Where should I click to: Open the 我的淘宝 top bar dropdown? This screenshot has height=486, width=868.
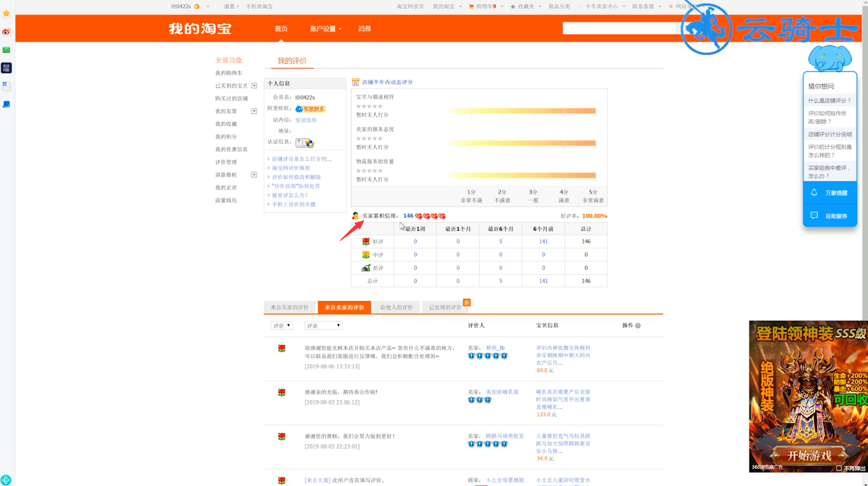point(447,7)
